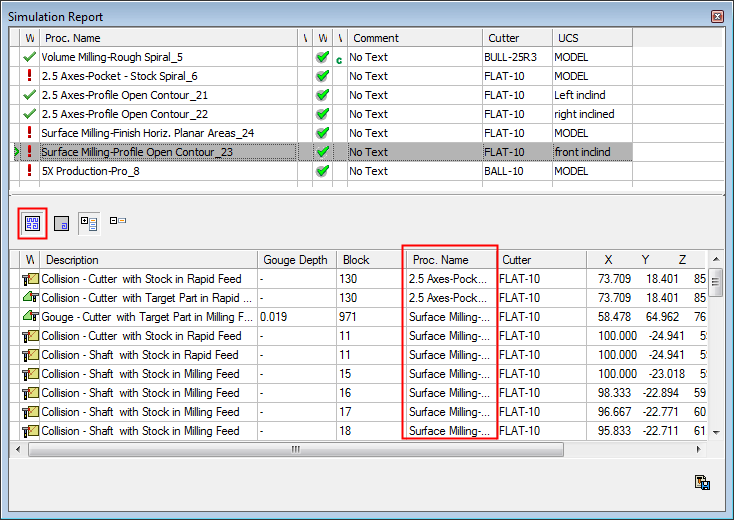Sort by the Gouge Depth column header
The image size is (734, 520).
pos(295,260)
